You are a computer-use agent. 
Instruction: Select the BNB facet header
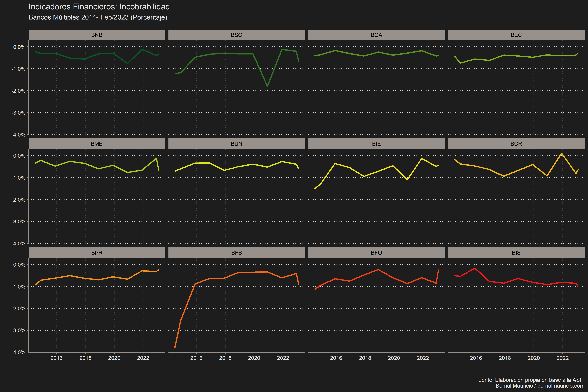97,35
